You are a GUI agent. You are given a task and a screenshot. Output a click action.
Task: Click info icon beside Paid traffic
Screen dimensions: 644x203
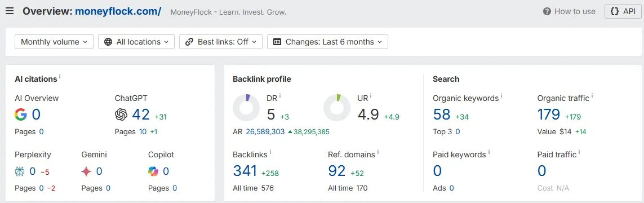580,152
